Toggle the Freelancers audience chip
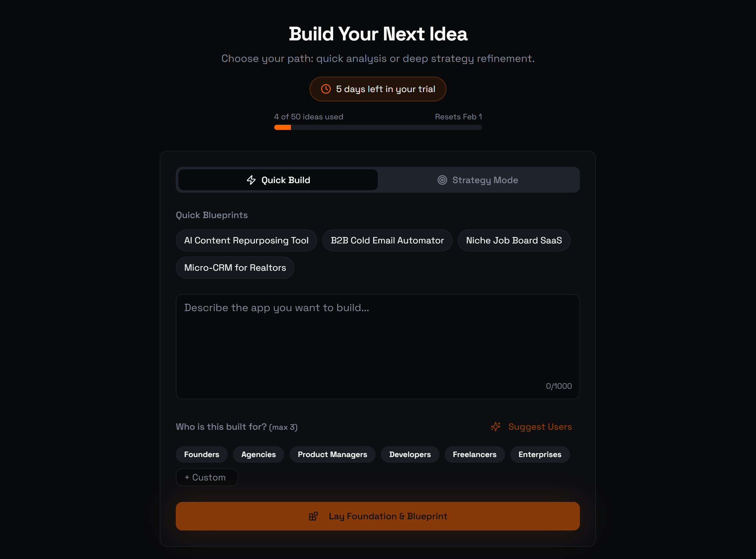 tap(474, 454)
